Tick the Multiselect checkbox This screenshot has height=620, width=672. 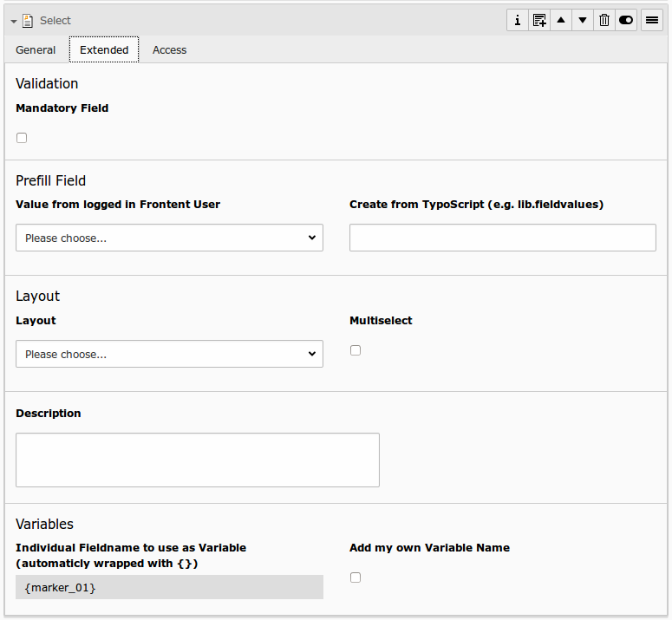pos(356,350)
